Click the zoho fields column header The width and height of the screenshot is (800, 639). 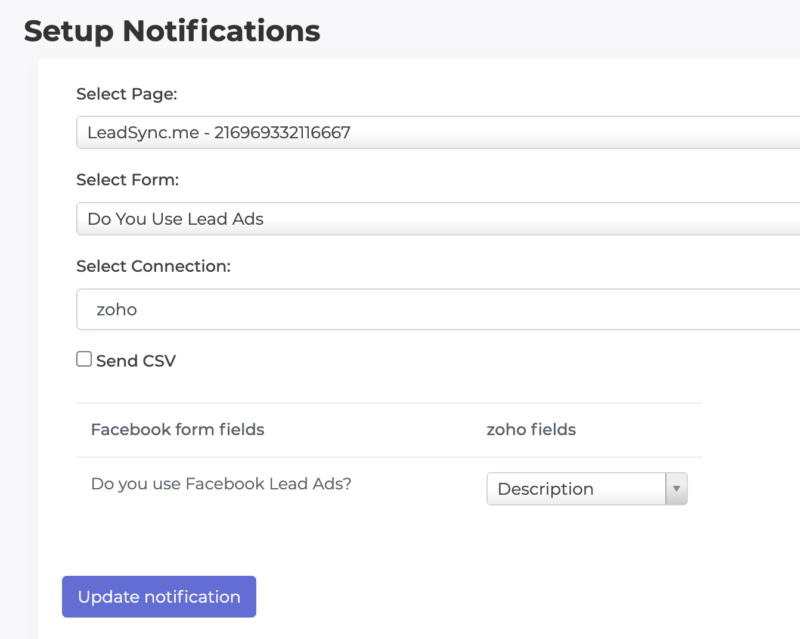pyautogui.click(x=531, y=429)
